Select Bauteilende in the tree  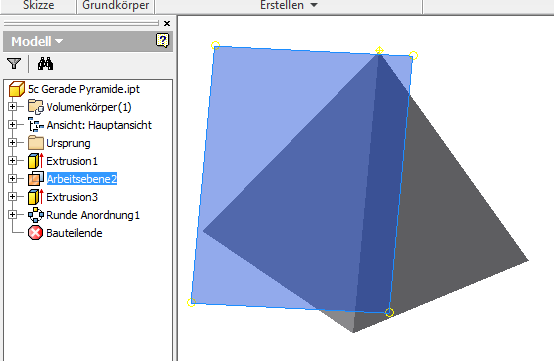74,233
